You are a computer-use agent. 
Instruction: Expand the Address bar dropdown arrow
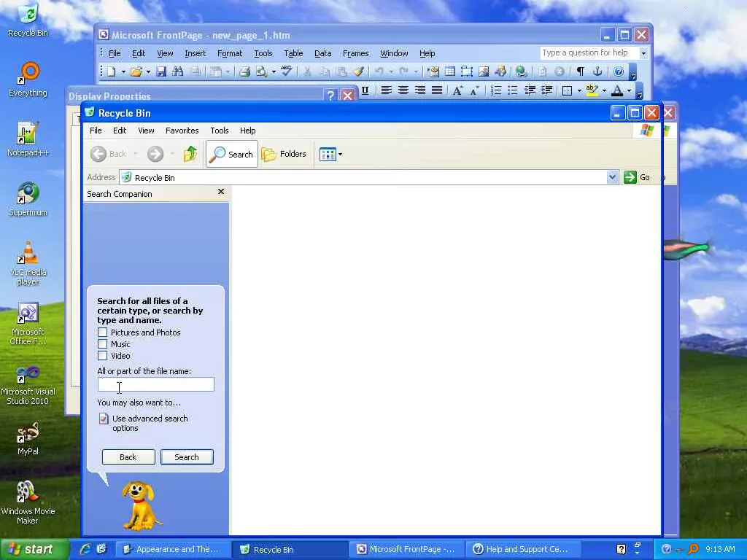pos(612,177)
